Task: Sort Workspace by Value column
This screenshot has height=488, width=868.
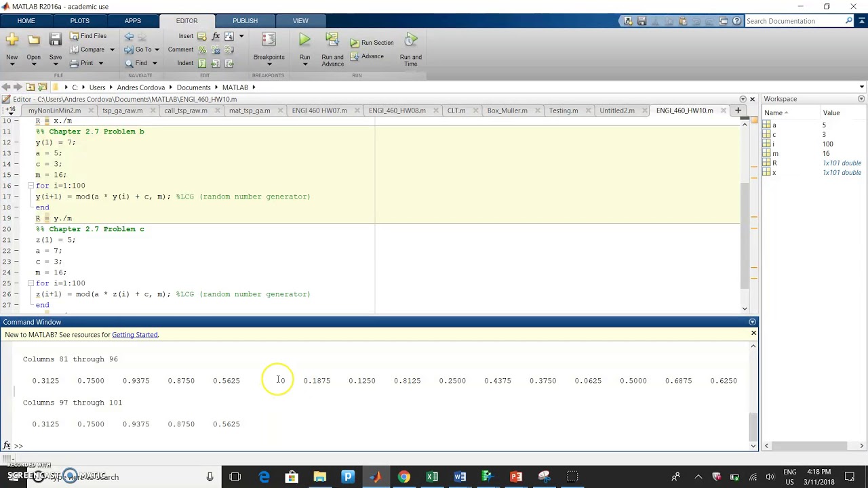Action: [x=831, y=113]
